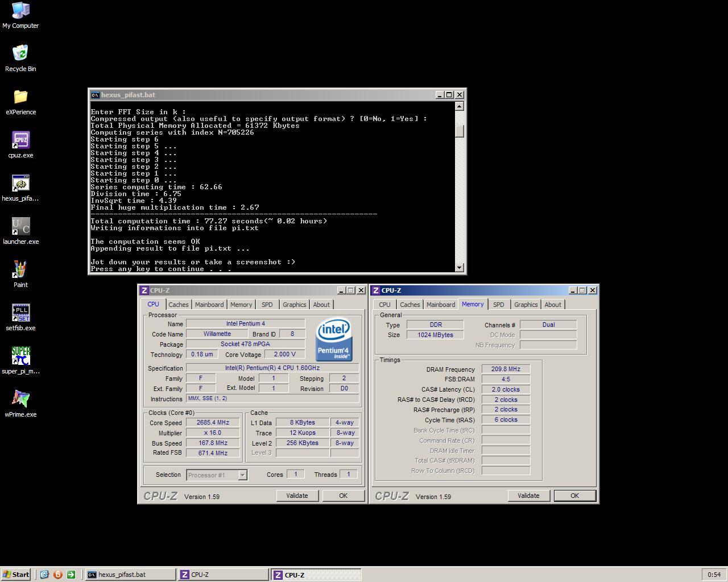728x582 pixels.
Task: Open Memory tab in left CPU-Z window
Action: point(241,305)
